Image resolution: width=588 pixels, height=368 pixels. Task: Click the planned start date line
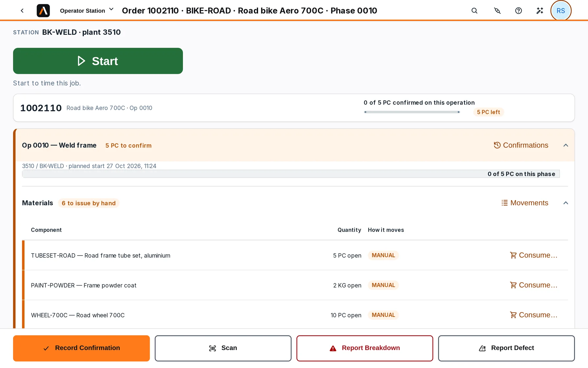pos(89,166)
